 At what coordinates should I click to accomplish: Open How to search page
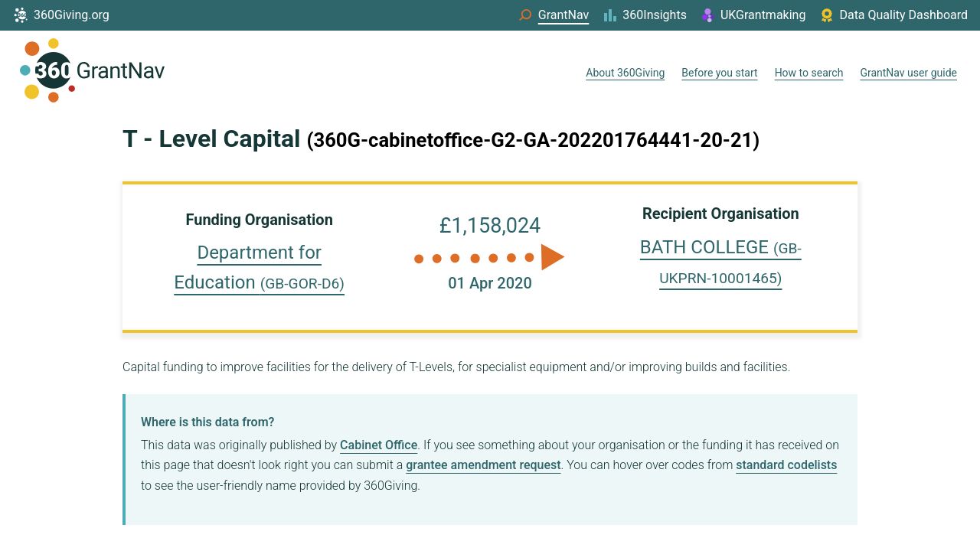pos(808,73)
